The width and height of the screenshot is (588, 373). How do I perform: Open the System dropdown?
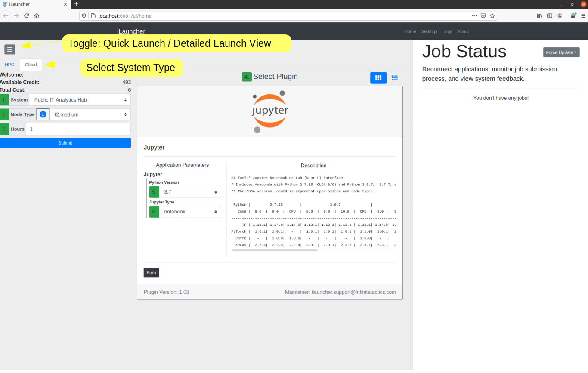pyautogui.click(x=80, y=100)
